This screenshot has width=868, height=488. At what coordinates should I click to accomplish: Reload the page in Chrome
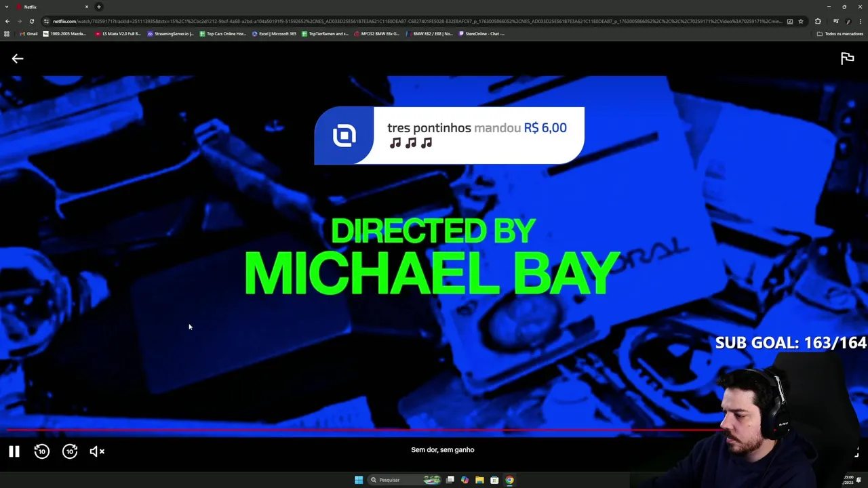point(32,21)
